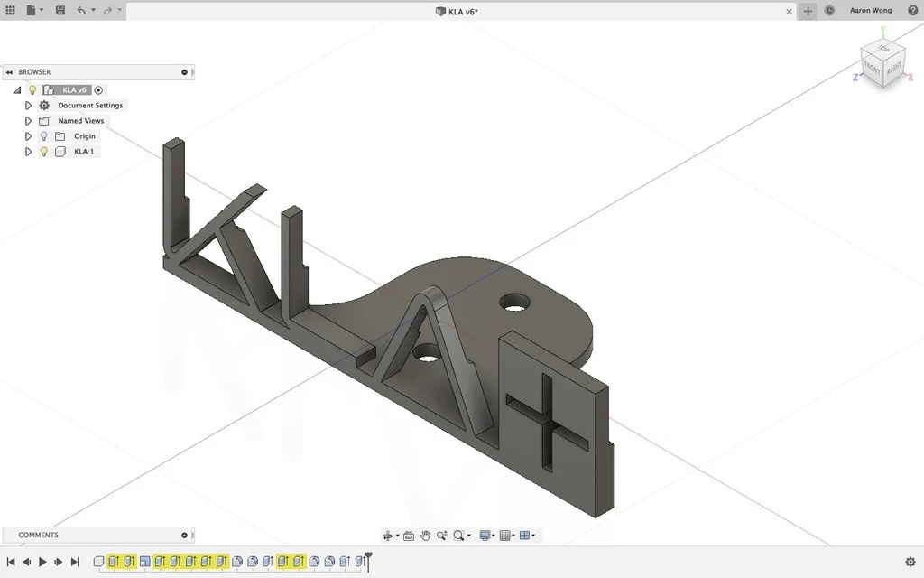This screenshot has height=578, width=924.
Task: Click the TOP face of ViewCube
Action: tap(882, 49)
